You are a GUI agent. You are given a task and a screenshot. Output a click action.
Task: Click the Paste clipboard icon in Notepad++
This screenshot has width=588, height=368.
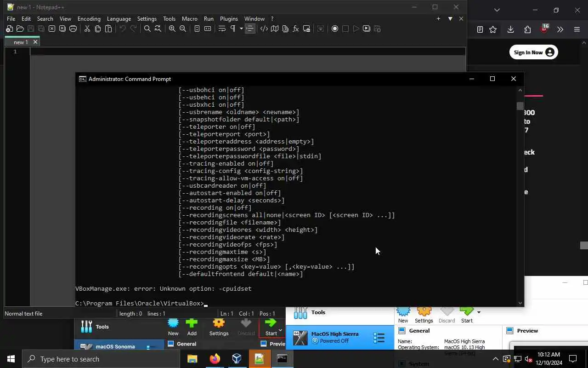[x=108, y=29]
